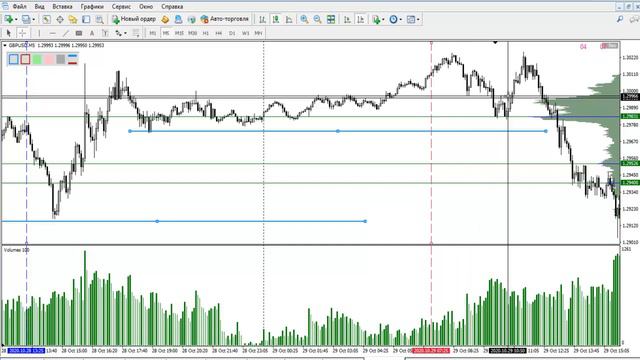Click the search magnifier at the toolbar's right
This screenshot has height=360, width=640.
pos(620,19)
